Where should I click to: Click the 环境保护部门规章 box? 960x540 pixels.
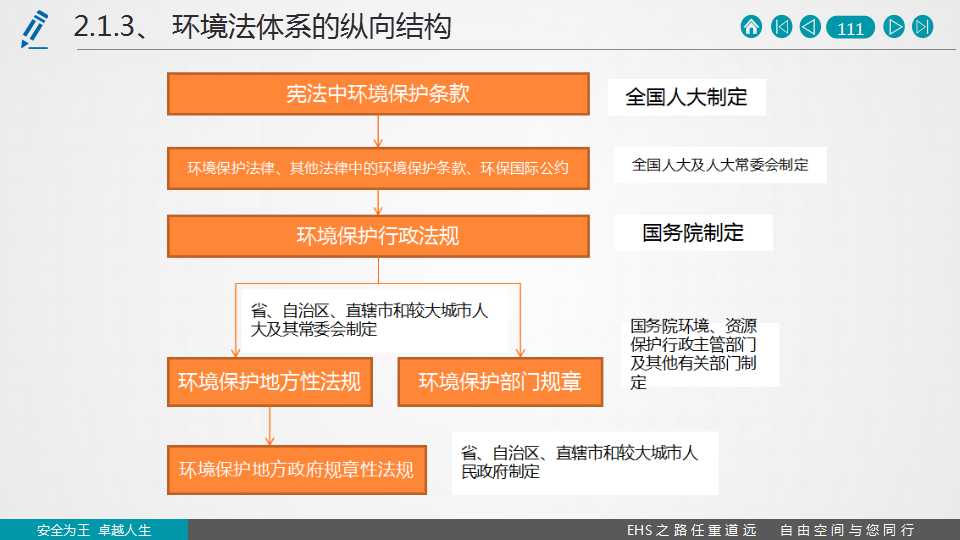click(500, 382)
